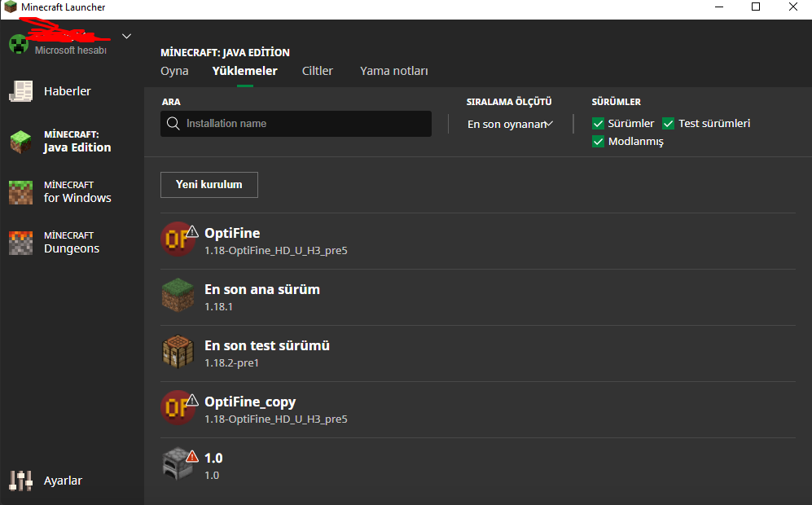Open the Ayarlar sidebar label

coord(63,481)
